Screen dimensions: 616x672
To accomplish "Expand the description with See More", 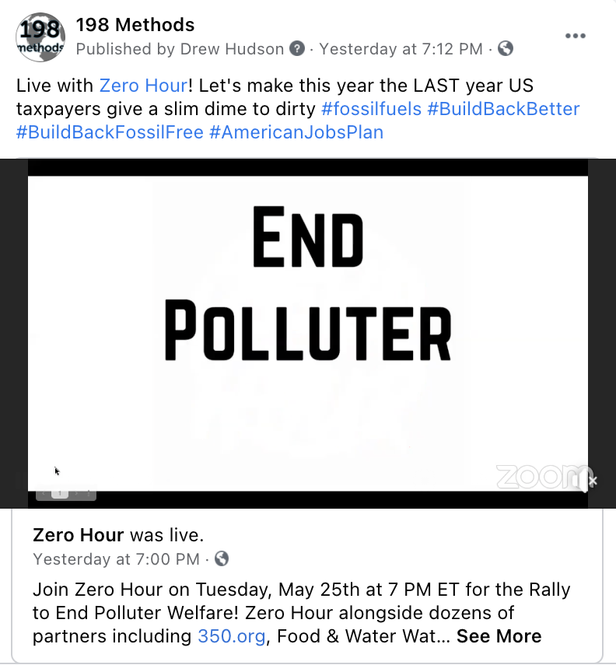I will pyautogui.click(x=499, y=635).
